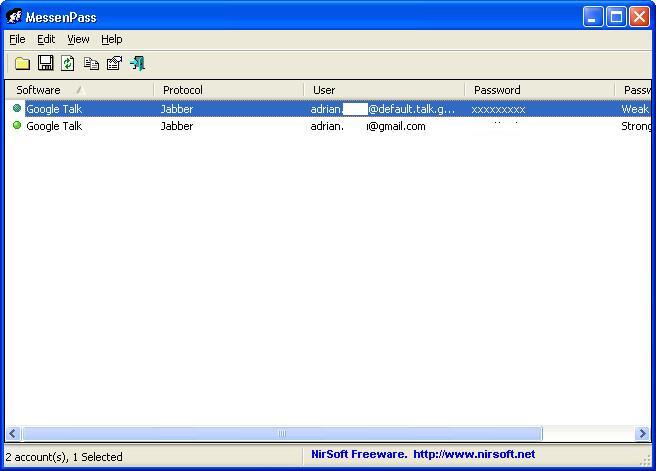Open the File menu
Screen dimensions: 656x471
point(17,39)
